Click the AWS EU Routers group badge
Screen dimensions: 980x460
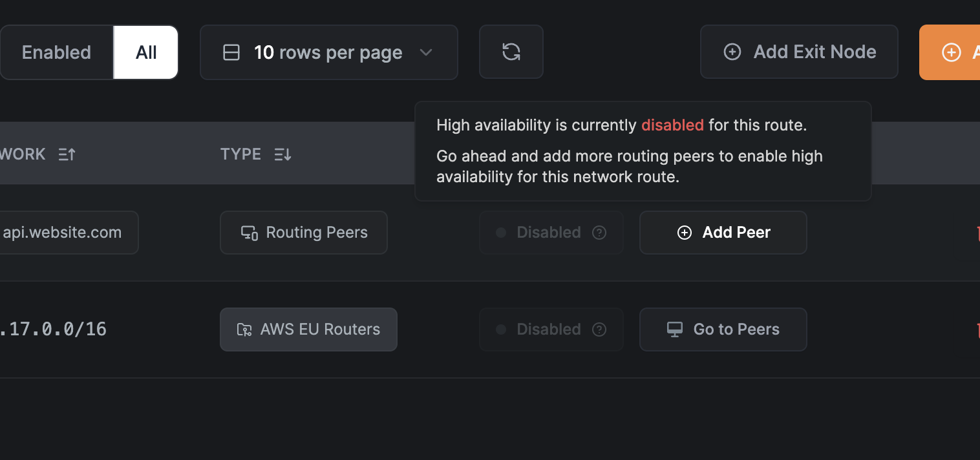point(308,329)
